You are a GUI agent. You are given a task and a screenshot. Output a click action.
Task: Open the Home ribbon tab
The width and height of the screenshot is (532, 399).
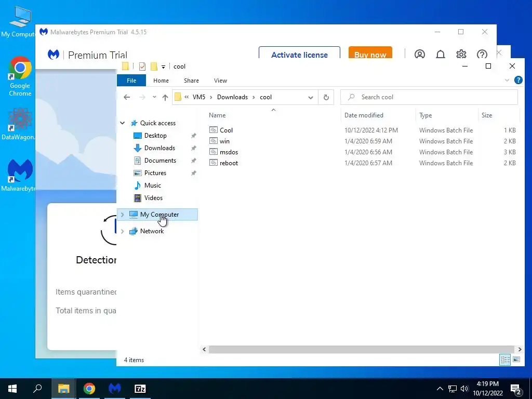(x=161, y=81)
